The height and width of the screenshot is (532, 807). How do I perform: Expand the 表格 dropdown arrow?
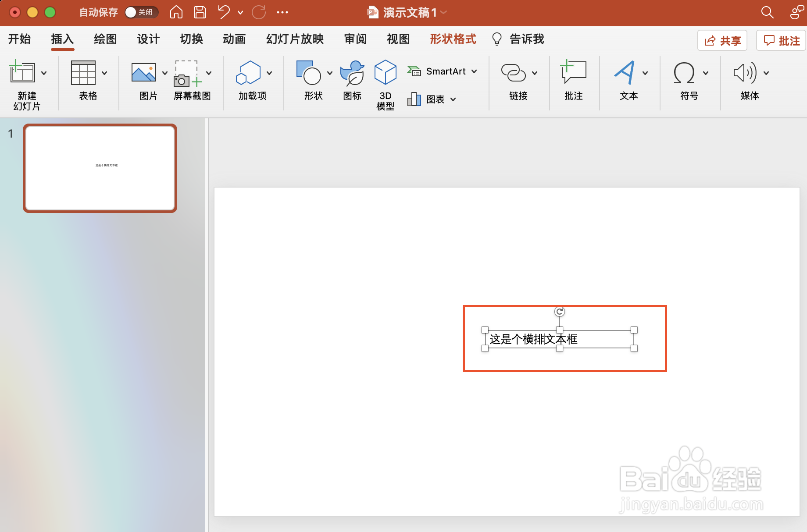(x=104, y=73)
